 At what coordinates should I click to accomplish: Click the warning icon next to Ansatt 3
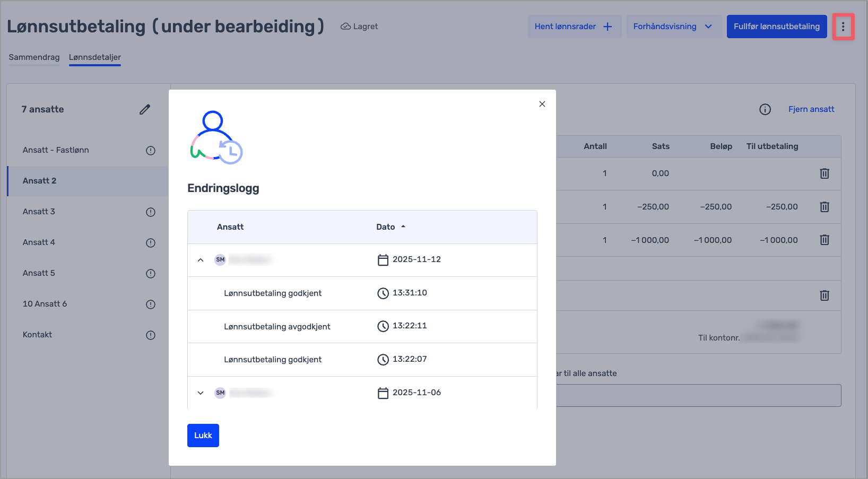[151, 212]
